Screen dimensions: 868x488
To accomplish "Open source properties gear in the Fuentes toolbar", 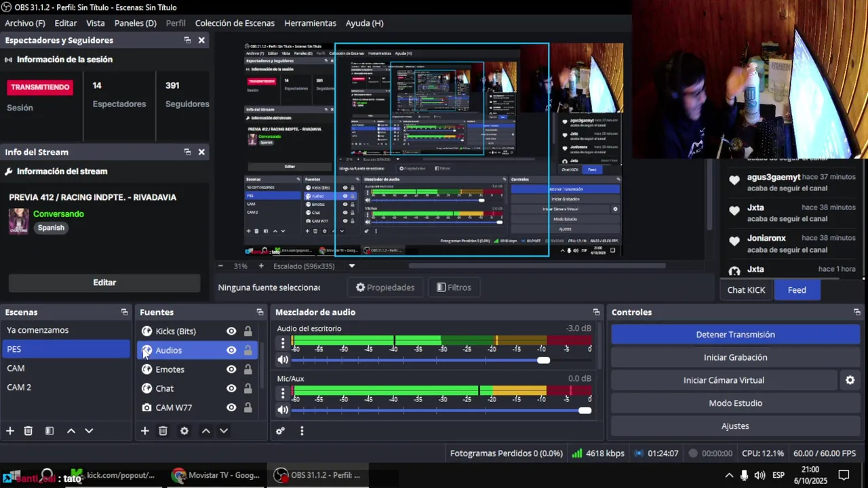I will tap(184, 431).
